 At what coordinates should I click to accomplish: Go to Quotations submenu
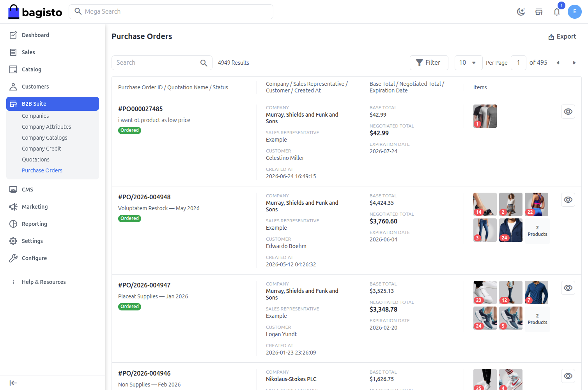[x=35, y=160]
